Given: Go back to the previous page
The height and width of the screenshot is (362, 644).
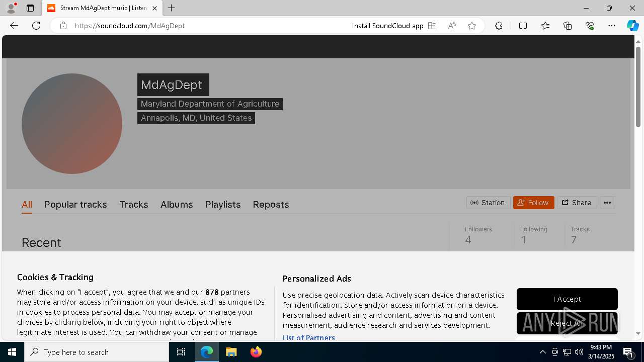Looking at the screenshot, I should pos(14,26).
